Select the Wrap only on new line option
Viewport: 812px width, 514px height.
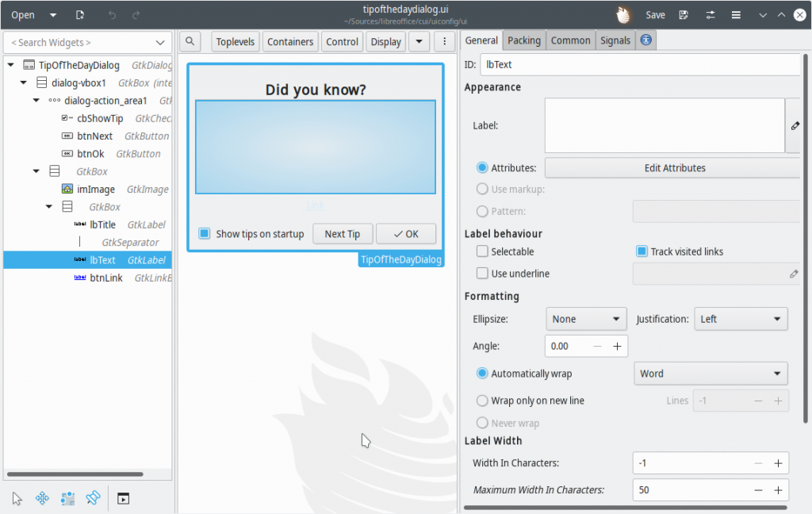point(482,401)
